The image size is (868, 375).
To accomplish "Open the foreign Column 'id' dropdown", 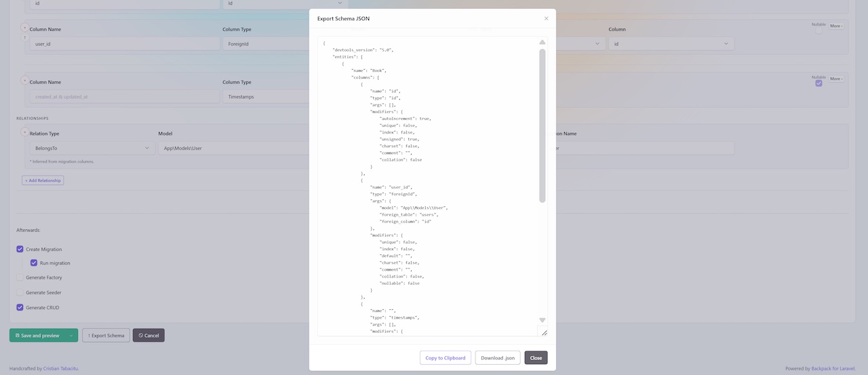I will tap(671, 43).
